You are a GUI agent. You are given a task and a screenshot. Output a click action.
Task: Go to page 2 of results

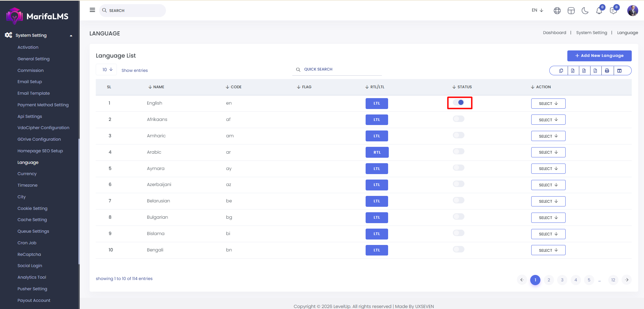coord(549,280)
